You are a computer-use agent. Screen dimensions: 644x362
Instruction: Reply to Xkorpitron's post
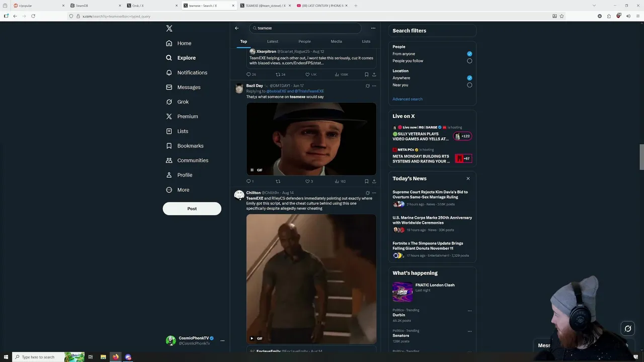point(251,74)
